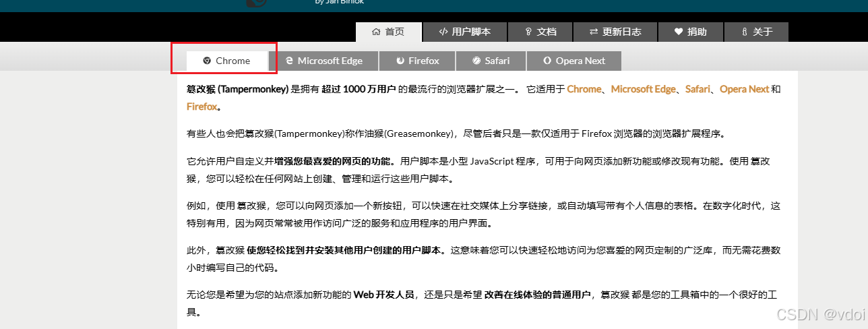The height and width of the screenshot is (329, 868).
Task: Follow the orange Firefox link in paragraph
Action: (x=202, y=107)
